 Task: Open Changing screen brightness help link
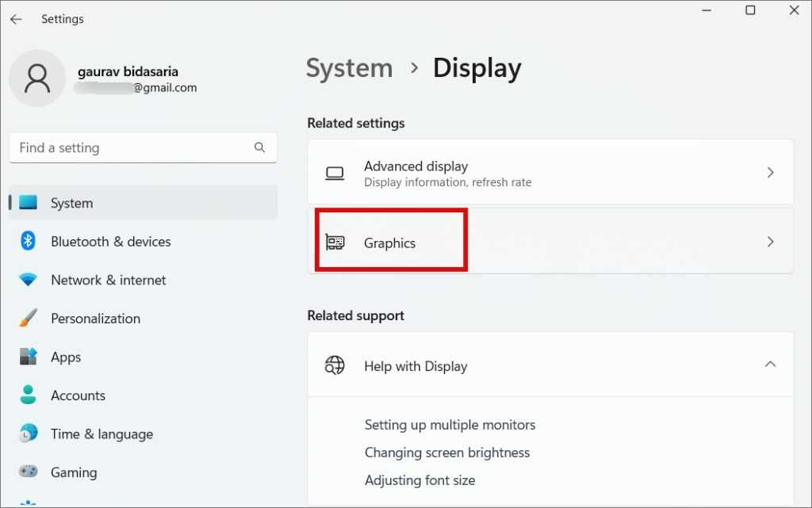(447, 453)
